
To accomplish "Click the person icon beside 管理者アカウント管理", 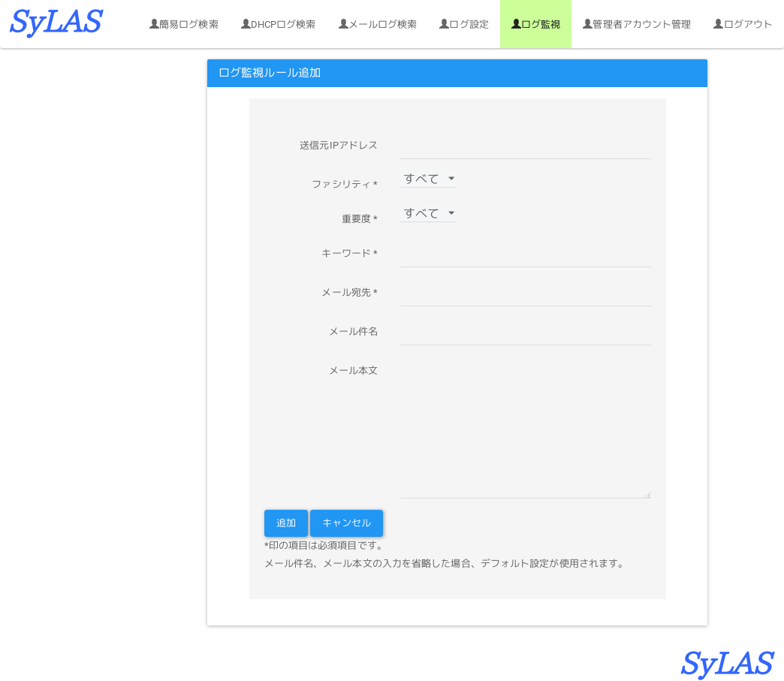I will point(587,23).
